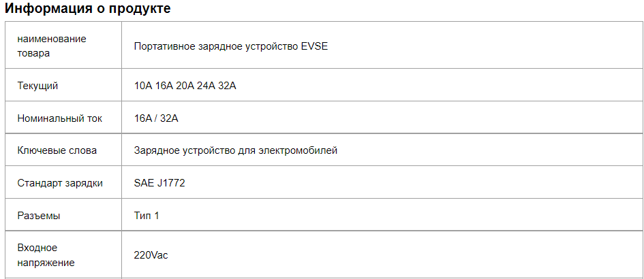The width and height of the screenshot is (644, 279).
Task: Click the "Тип 1" connector value
Action: (x=147, y=216)
